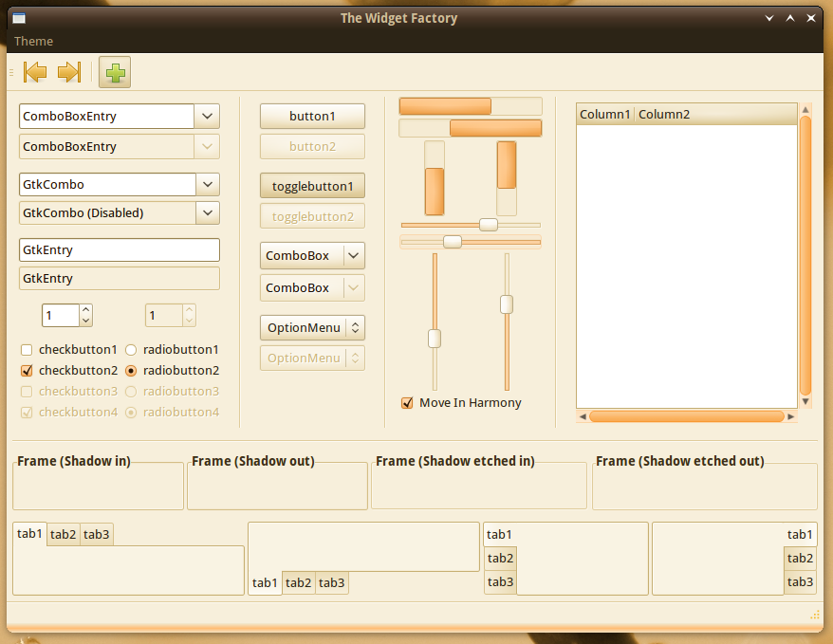The image size is (833, 644).
Task: Select tab1 in the bottom-tabbed notebook
Action: (265, 583)
